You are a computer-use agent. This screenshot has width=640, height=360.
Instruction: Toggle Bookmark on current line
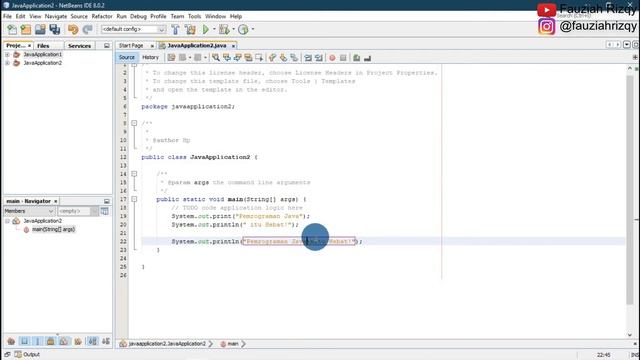point(294,58)
